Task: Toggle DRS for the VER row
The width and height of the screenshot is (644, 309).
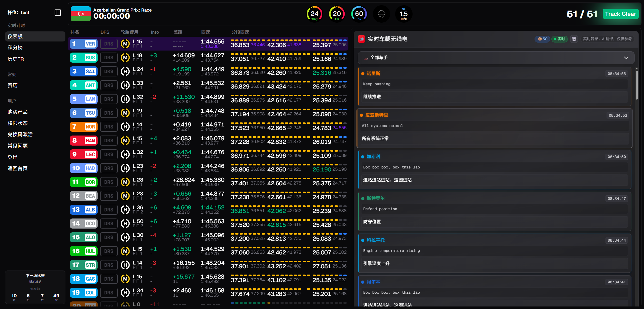Action: point(109,43)
